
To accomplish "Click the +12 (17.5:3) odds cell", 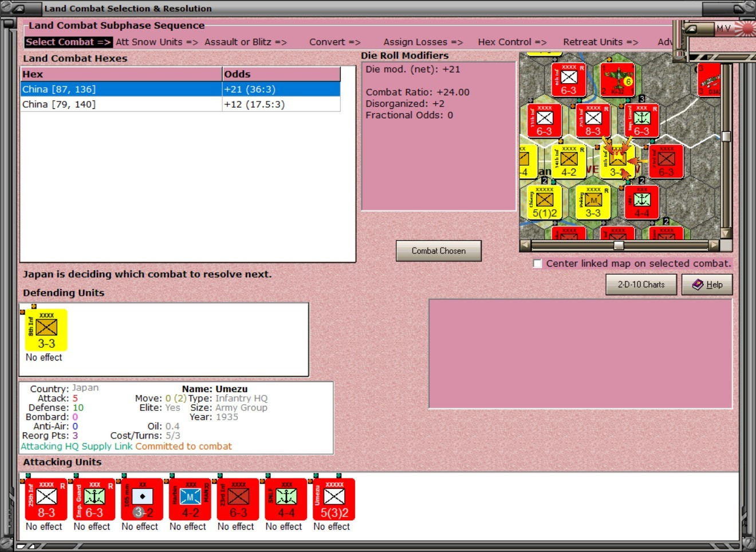I will click(x=281, y=104).
